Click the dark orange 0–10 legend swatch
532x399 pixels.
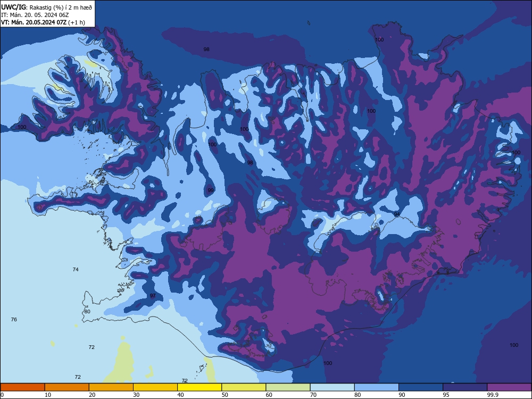(22, 387)
